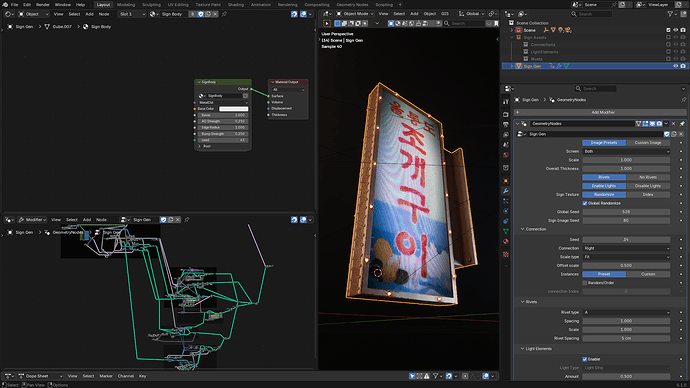This screenshot has height=388, width=690.
Task: Open the Scene properties tab
Action: tap(506, 145)
